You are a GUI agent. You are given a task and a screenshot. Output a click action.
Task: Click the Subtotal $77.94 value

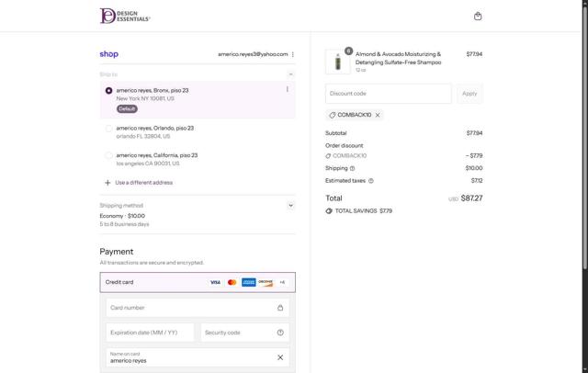pyautogui.click(x=474, y=133)
